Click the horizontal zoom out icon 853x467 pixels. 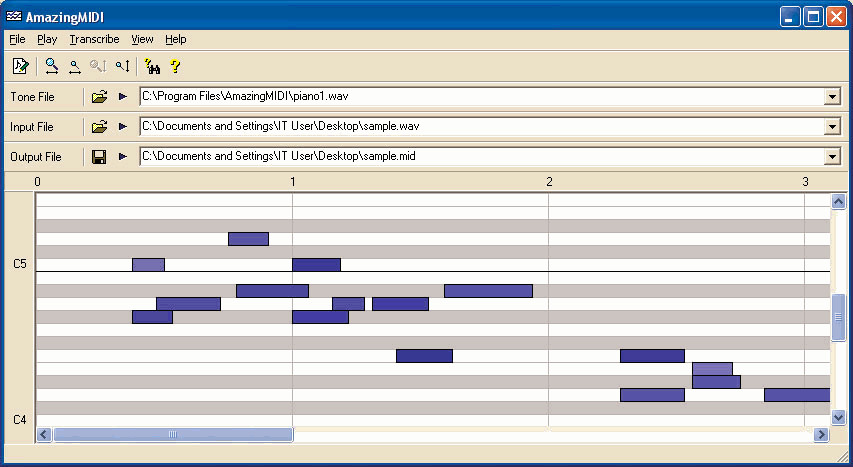75,66
